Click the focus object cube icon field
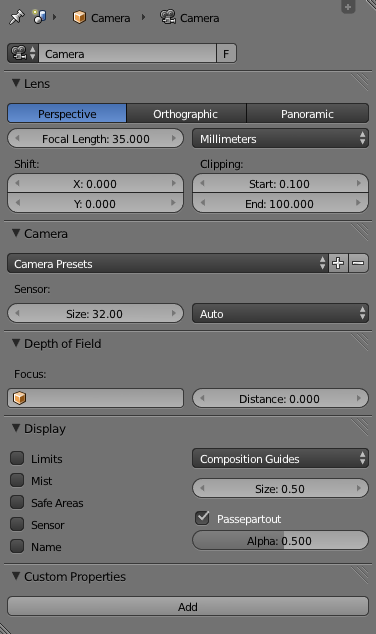Image resolution: width=376 pixels, height=634 pixels. tap(95, 398)
